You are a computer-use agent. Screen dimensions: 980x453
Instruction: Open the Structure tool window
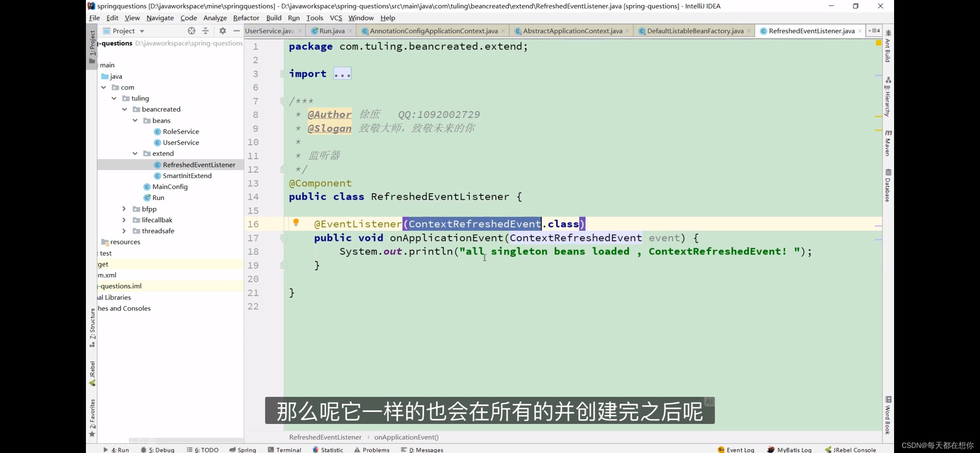click(92, 328)
